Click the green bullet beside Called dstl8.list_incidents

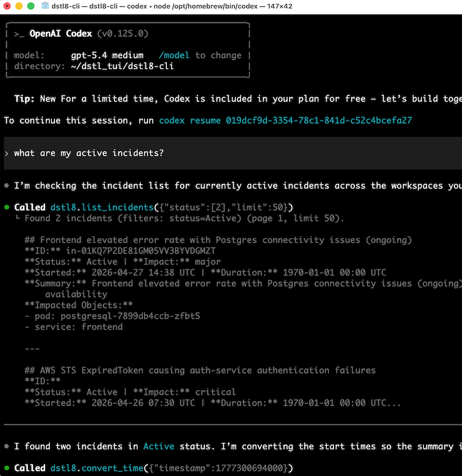7,208
